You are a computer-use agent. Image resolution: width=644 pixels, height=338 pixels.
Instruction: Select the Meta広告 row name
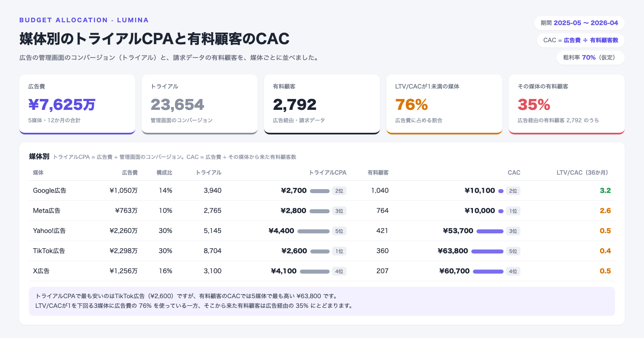pos(47,211)
